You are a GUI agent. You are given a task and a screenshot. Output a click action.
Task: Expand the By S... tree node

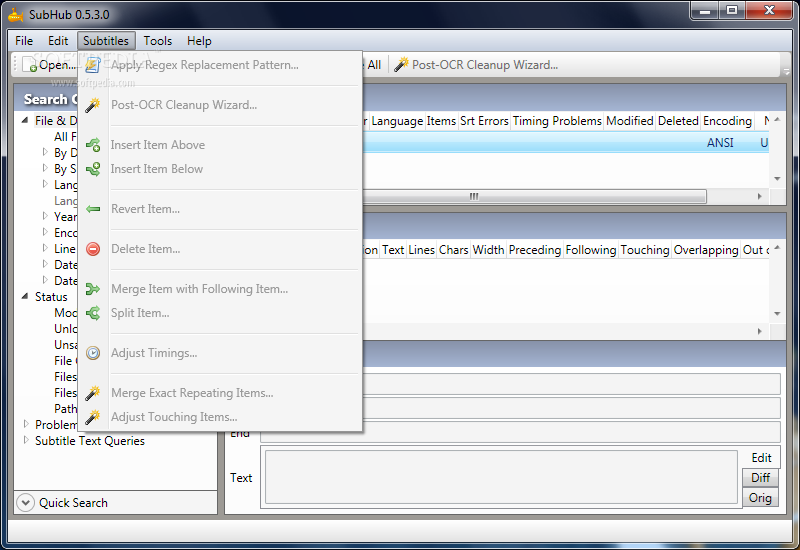pos(45,168)
